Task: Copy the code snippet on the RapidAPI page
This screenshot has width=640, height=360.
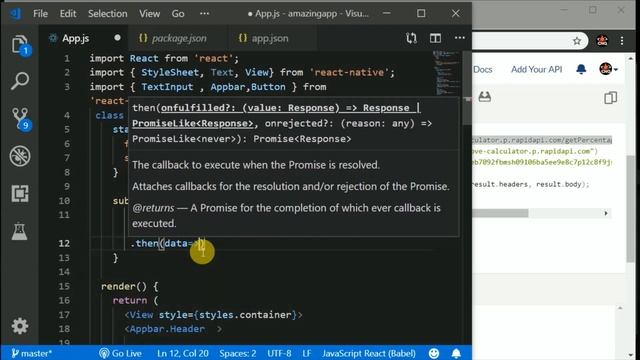Action: (610, 98)
